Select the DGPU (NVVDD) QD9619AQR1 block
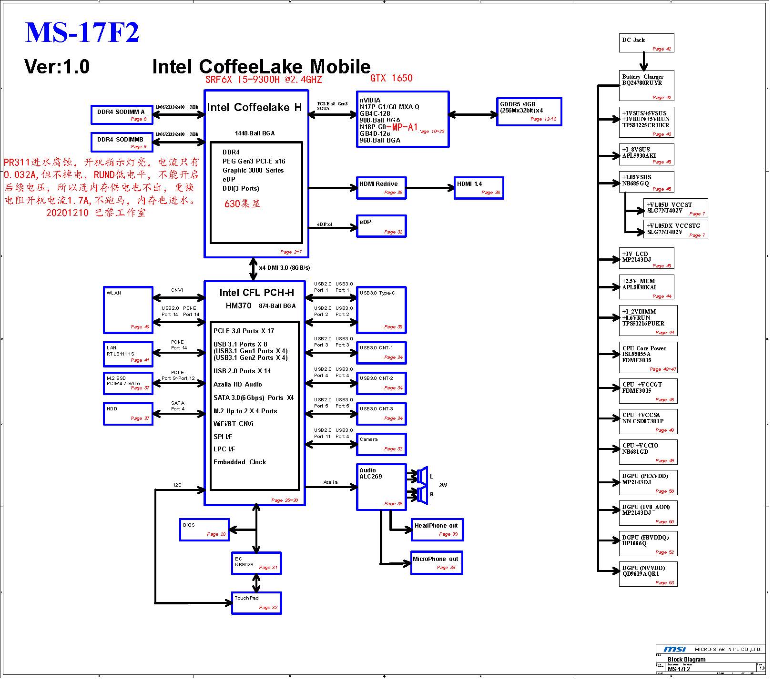This screenshot has width=784, height=693. [x=648, y=574]
